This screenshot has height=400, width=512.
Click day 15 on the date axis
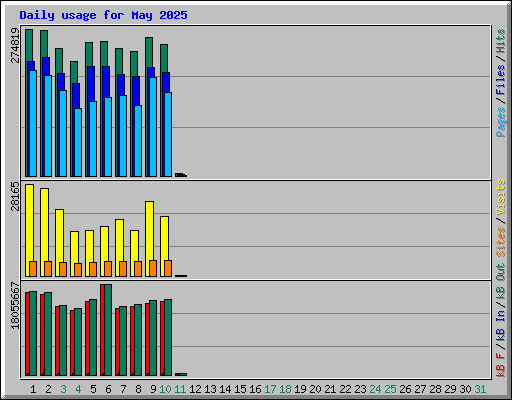coord(240,389)
